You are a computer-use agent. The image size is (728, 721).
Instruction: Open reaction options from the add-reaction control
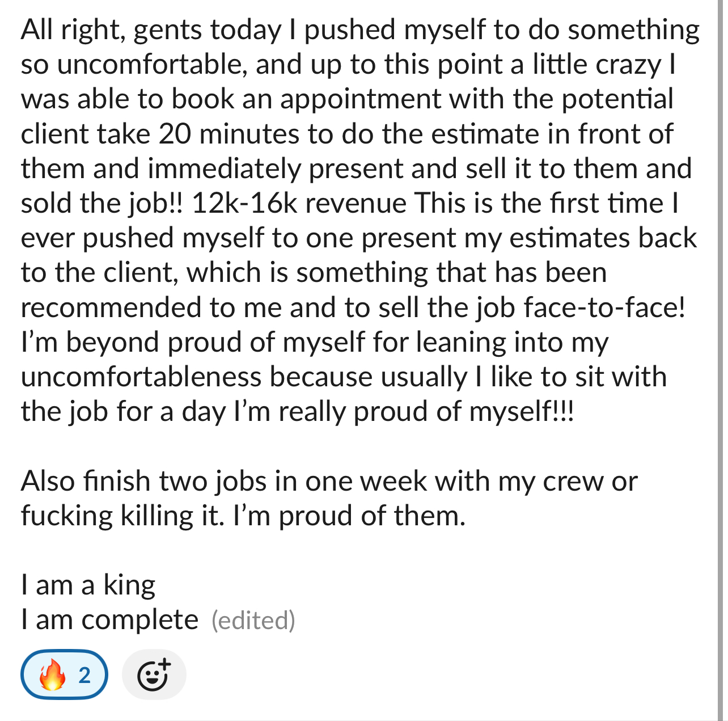pyautogui.click(x=154, y=674)
